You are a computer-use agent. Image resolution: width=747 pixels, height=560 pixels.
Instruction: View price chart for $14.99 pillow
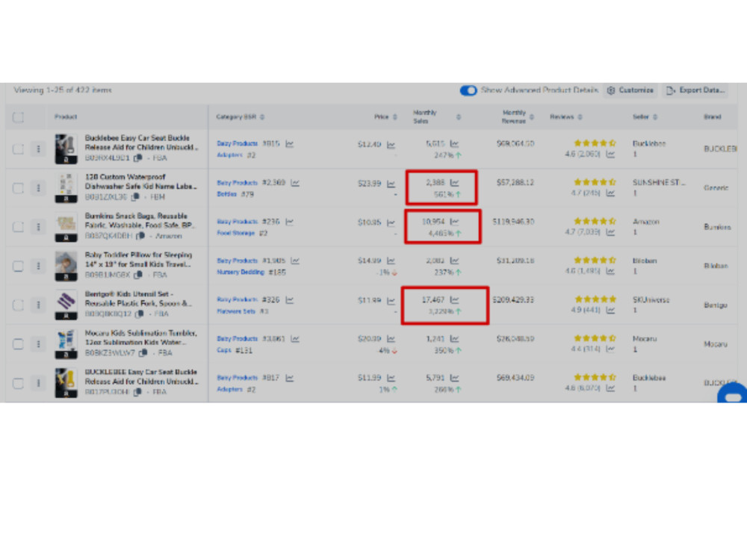[391, 261]
